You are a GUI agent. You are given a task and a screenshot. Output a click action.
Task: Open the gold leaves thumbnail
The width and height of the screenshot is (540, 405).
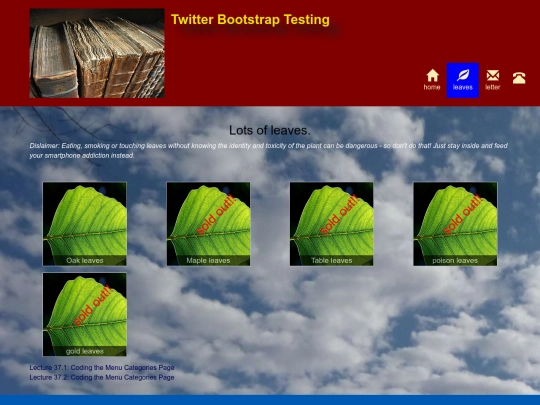tap(85, 314)
